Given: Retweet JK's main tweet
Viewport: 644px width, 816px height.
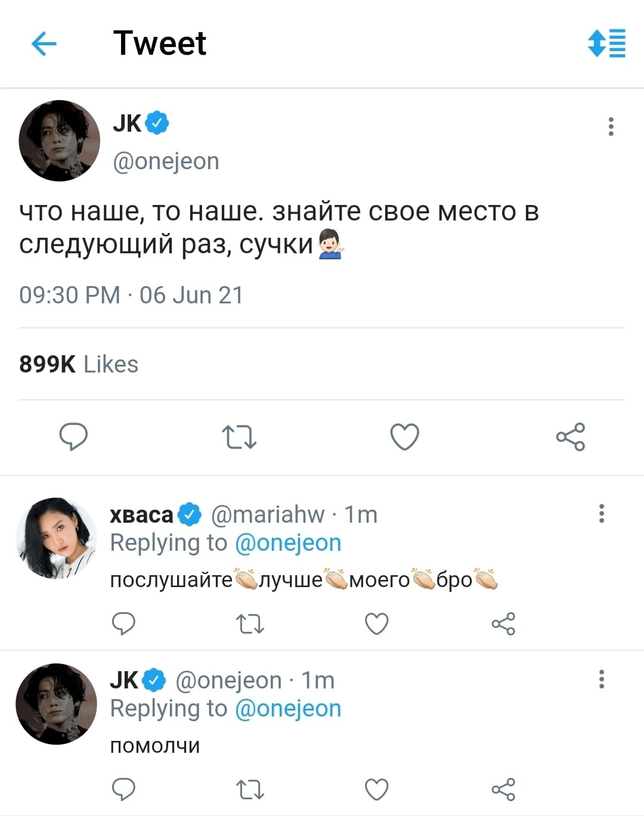Looking at the screenshot, I should click(239, 436).
